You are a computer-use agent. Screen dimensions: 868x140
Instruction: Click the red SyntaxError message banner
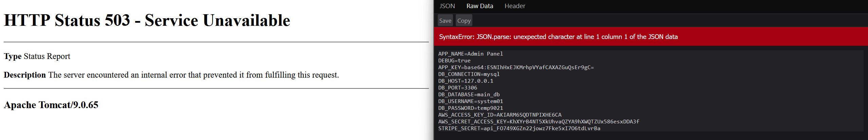(558, 37)
